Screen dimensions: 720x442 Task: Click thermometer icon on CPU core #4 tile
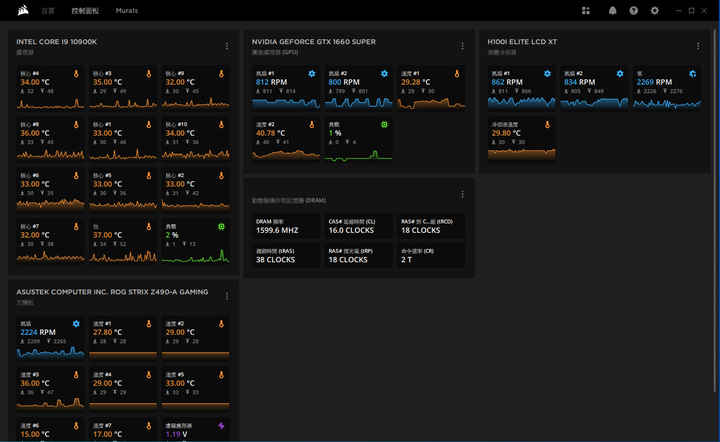76,73
